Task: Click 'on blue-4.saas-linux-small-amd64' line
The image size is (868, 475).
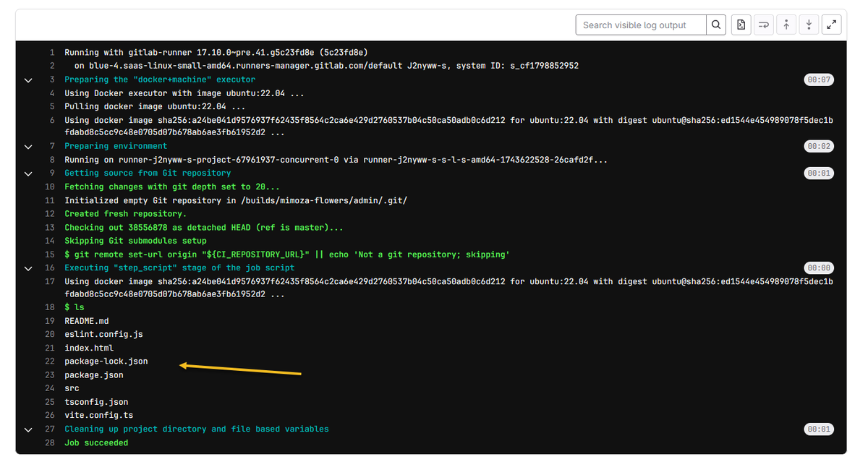Action: coord(327,66)
